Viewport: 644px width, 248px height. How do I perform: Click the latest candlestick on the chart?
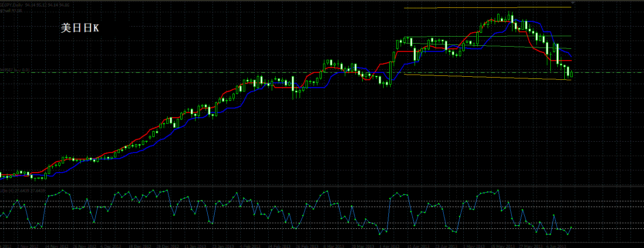[571, 75]
